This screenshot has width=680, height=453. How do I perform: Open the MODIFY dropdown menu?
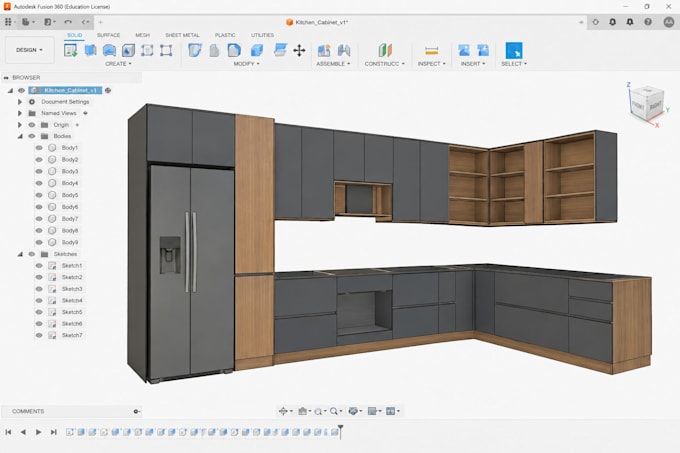point(246,64)
